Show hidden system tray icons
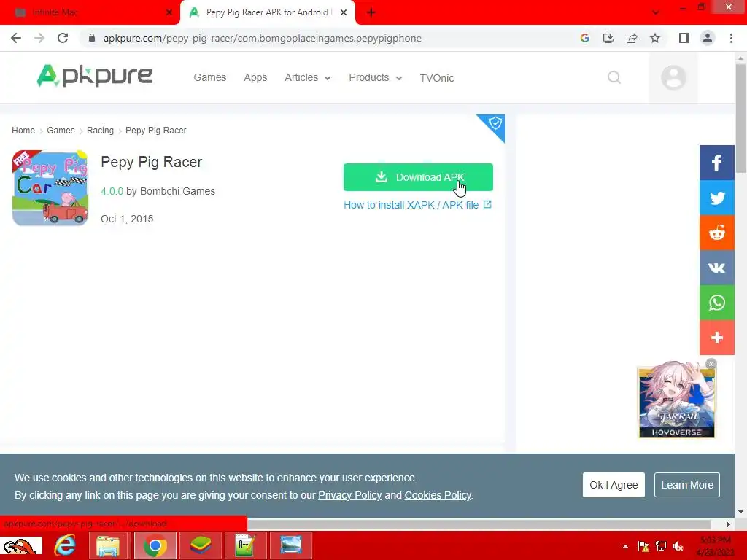The width and height of the screenshot is (747, 560). click(x=625, y=546)
